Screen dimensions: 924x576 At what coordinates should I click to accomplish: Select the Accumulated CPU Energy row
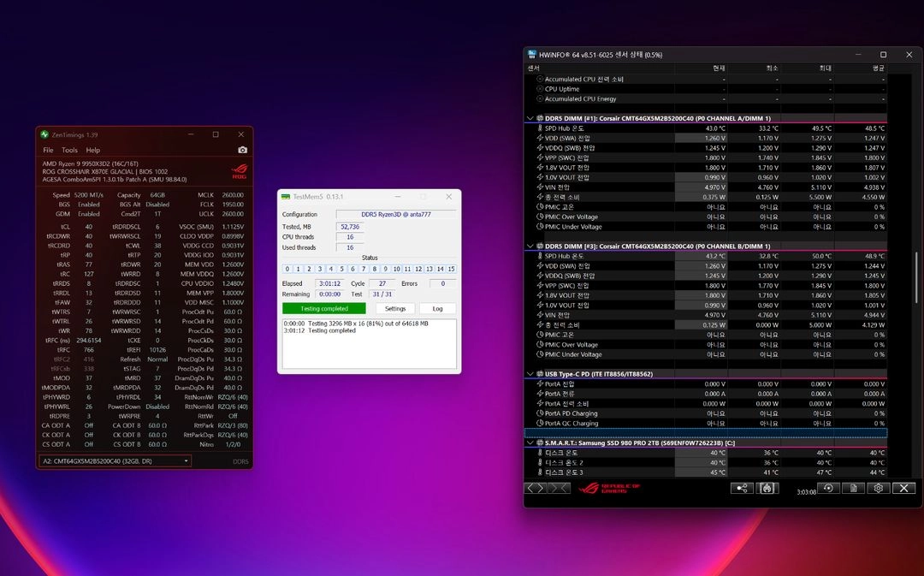point(706,99)
